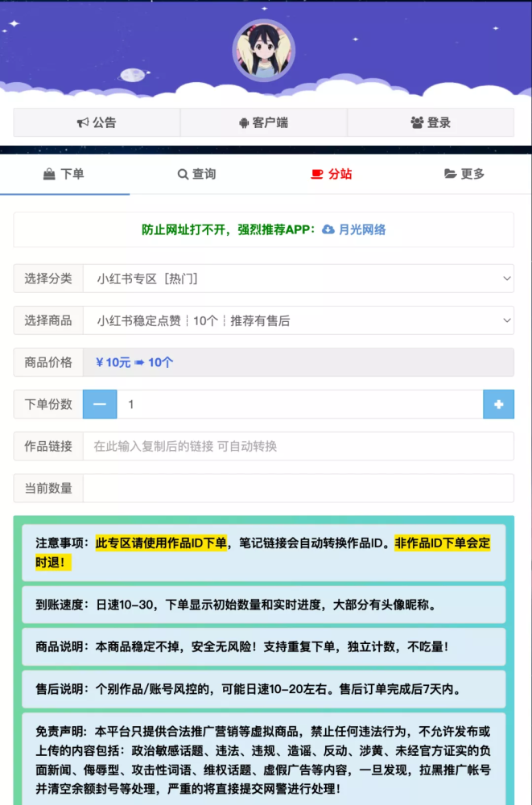The image size is (532, 805).
Task: Increase order quantity with plus button
Action: 499,404
